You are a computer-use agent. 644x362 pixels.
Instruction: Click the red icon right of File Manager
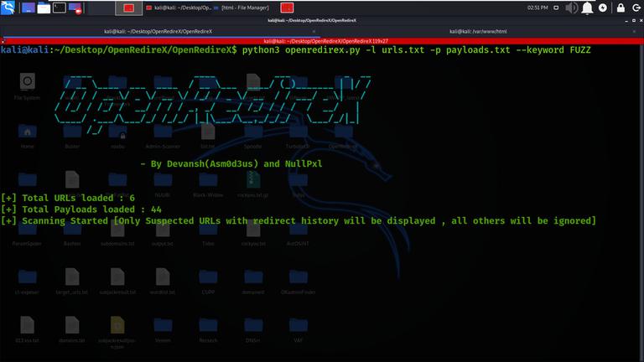287,8
